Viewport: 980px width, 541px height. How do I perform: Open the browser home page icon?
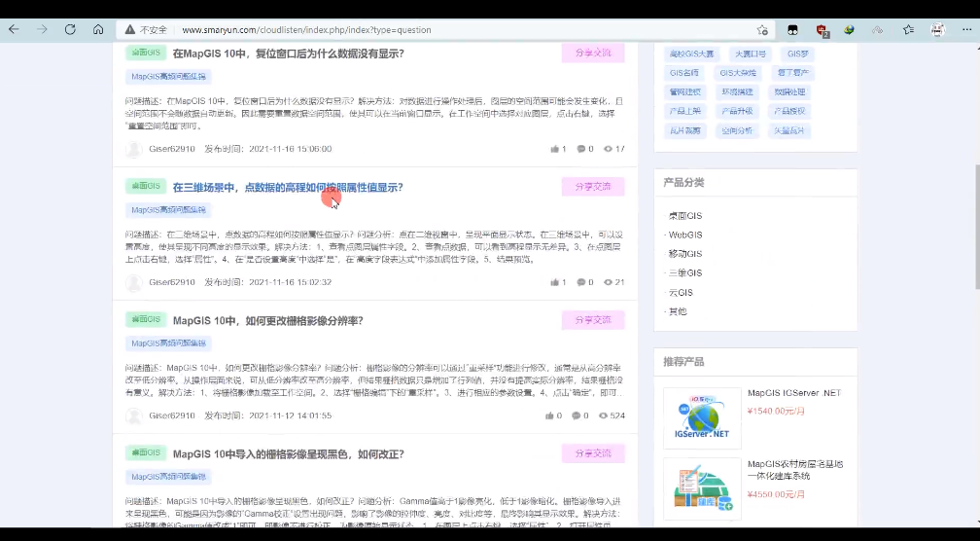(98, 29)
